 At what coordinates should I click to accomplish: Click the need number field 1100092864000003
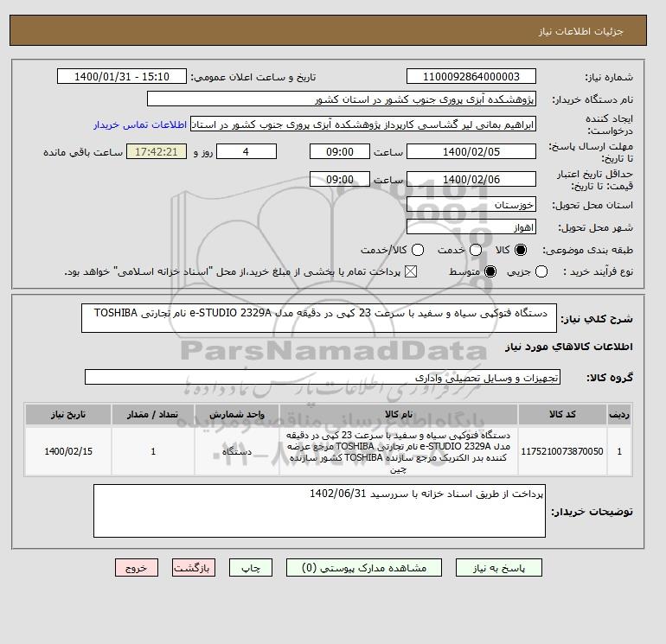(471, 76)
